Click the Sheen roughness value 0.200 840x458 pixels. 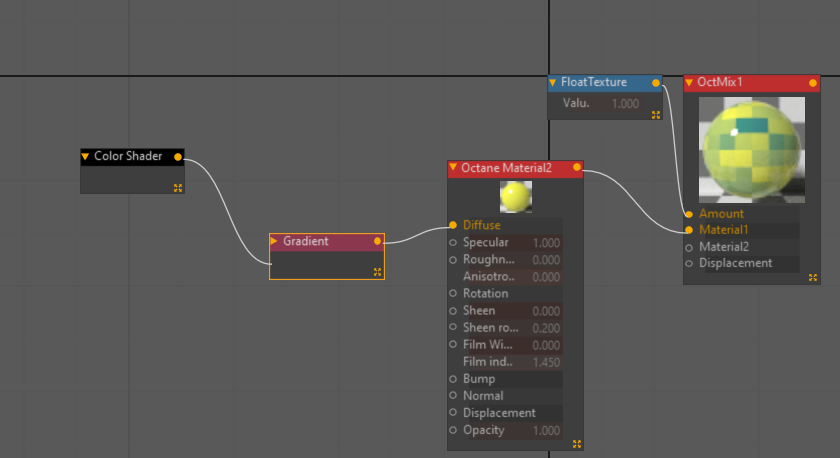tap(546, 328)
